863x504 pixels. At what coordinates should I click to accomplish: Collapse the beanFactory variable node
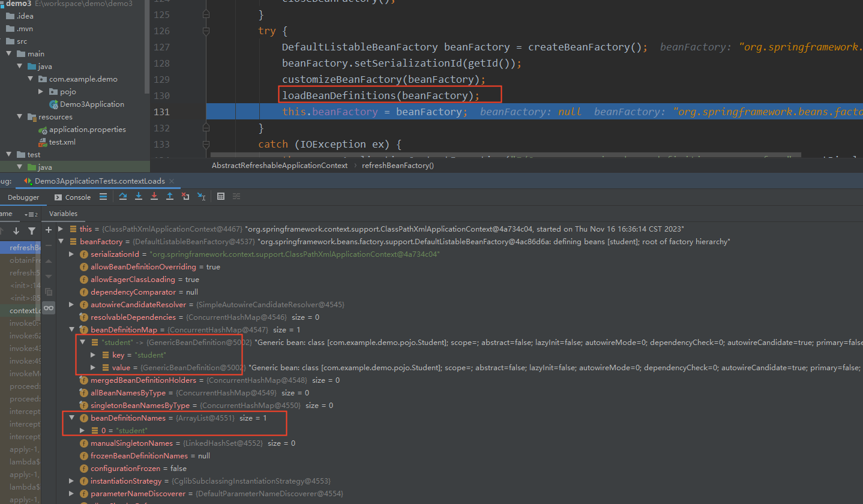(x=61, y=242)
